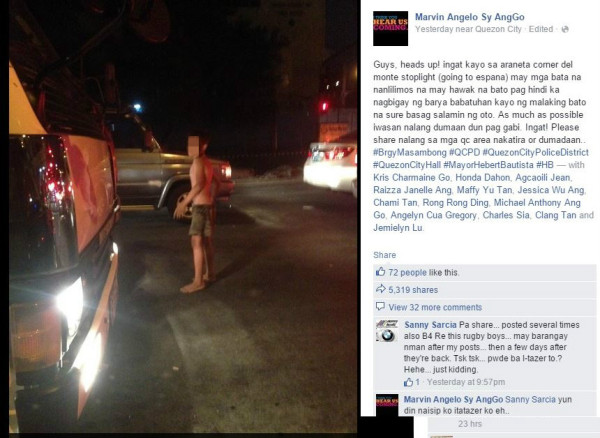
Task: Like Sanny Sarcia's comment thumbs-up
Action: click(409, 382)
